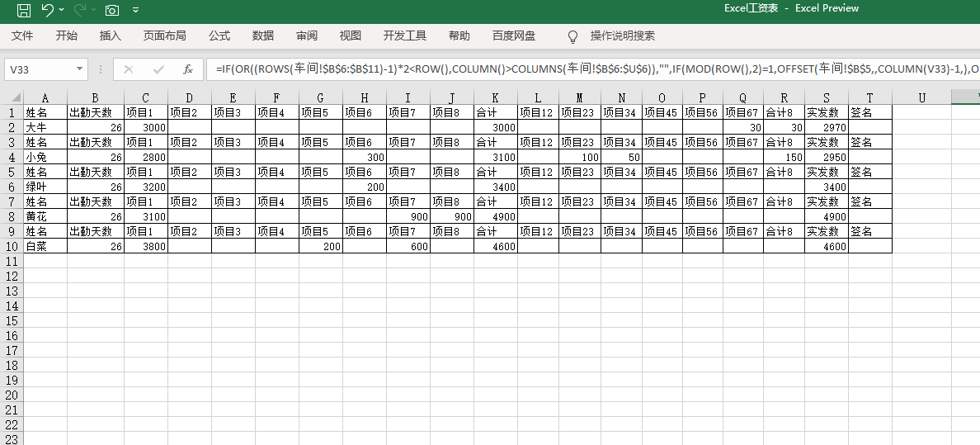Screen dimensions: 980x445
Task: Click cell with value 900 in column I
Action: click(x=408, y=216)
